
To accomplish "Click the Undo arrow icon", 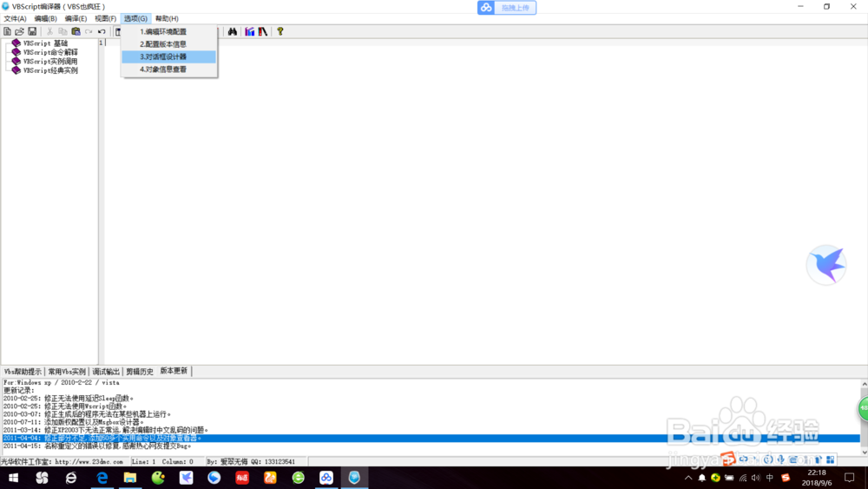I will (x=102, y=31).
